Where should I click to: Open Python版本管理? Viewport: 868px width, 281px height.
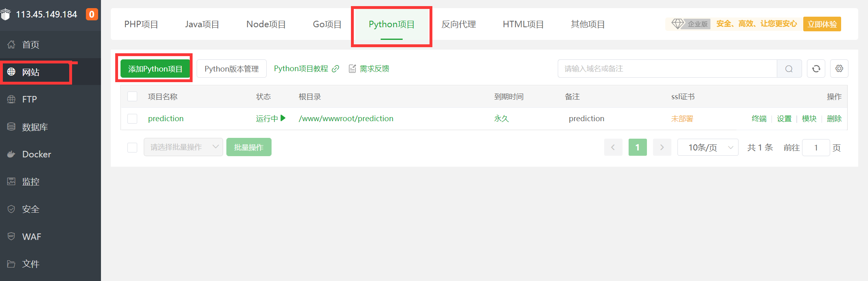(232, 69)
